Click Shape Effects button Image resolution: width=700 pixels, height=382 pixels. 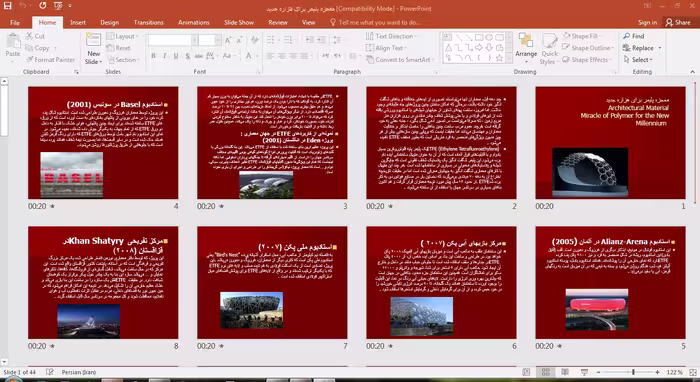click(x=588, y=59)
